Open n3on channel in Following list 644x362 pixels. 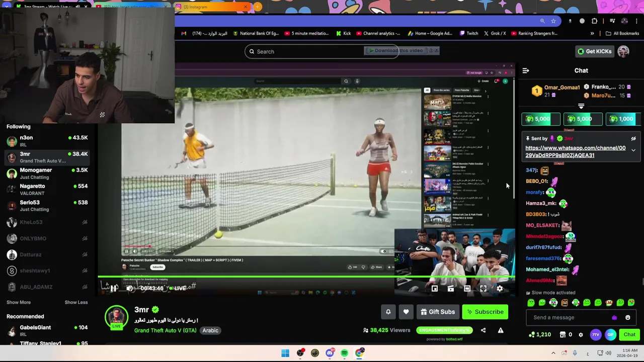[47, 141]
